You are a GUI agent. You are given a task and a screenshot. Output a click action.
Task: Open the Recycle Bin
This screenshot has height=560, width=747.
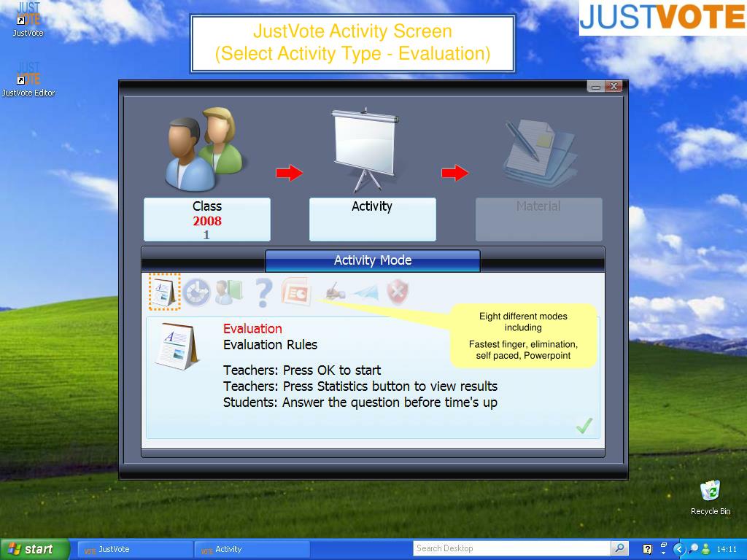coord(711,497)
